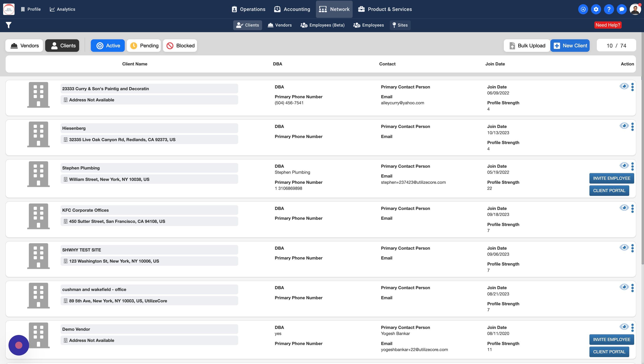Screen dimensions: 644x364
Task: Open the chat messages icon
Action: (621, 9)
